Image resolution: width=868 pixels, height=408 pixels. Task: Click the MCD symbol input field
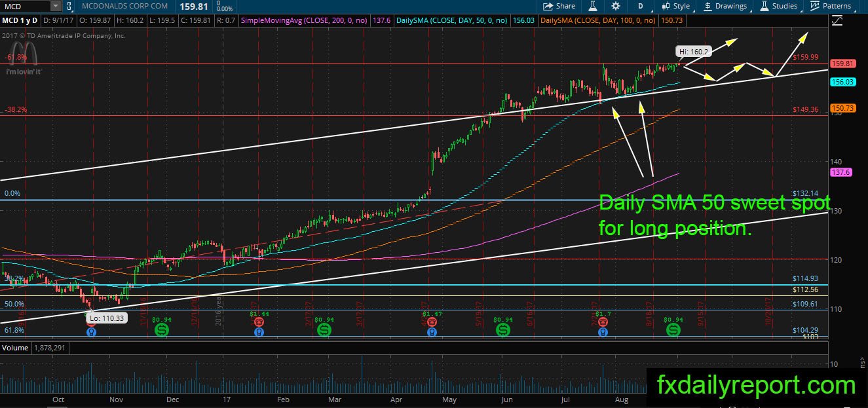tap(26, 6)
